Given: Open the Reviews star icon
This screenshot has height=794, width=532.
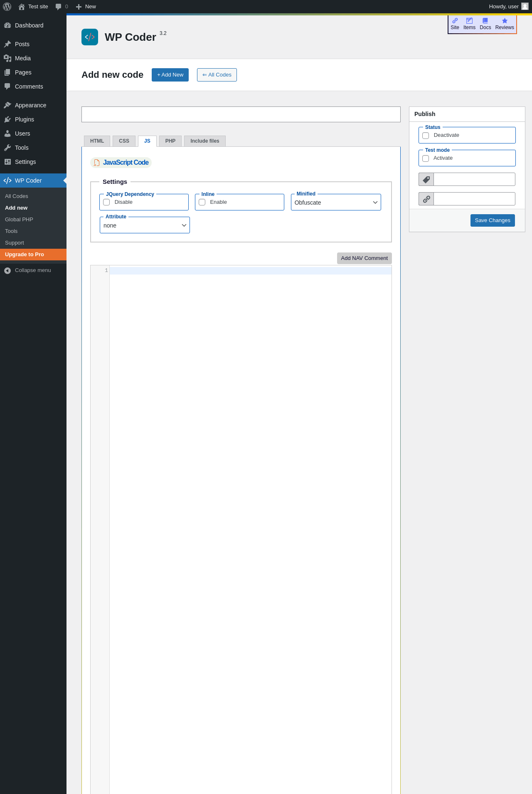Looking at the screenshot, I should tap(505, 20).
